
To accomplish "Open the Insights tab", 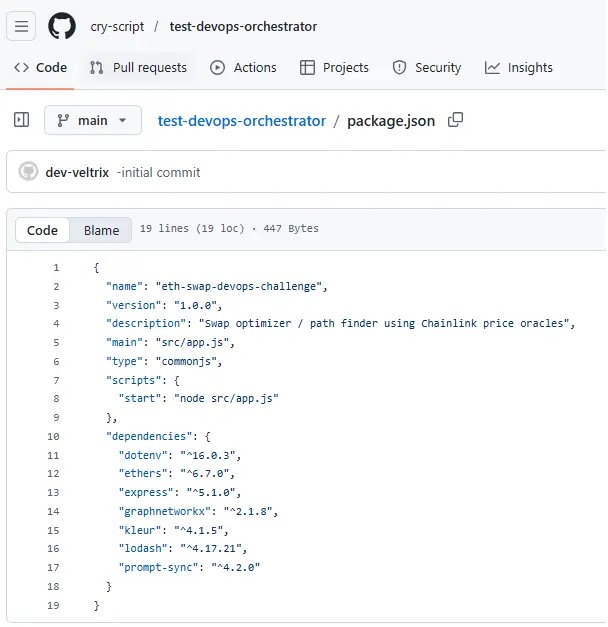I will click(x=518, y=68).
